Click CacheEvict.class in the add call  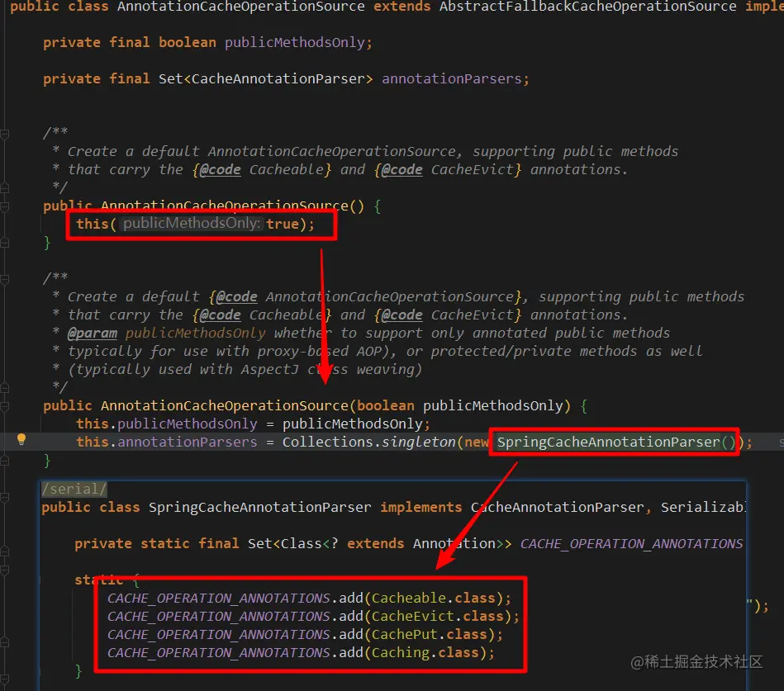point(438,616)
